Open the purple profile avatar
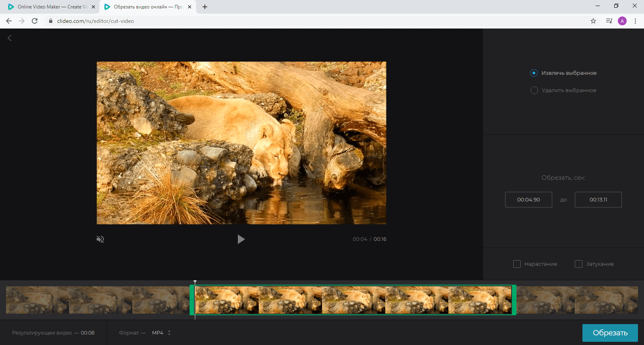Viewport: 644px width, 345px height. pyautogui.click(x=622, y=21)
